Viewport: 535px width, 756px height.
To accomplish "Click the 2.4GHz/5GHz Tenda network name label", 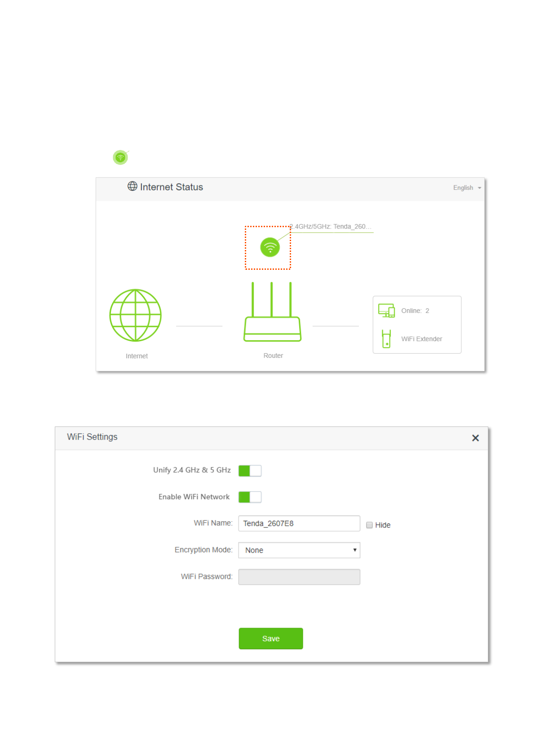I will [x=331, y=227].
